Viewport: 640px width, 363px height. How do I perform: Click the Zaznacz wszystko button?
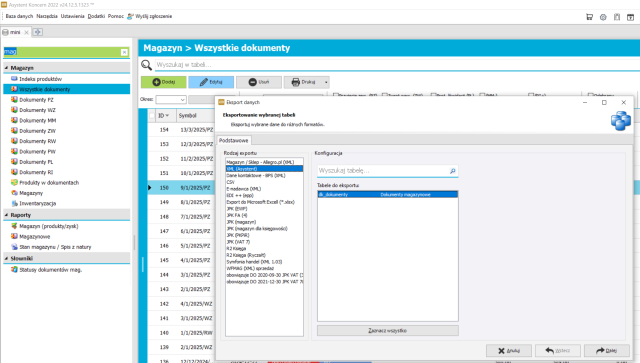[387, 330]
